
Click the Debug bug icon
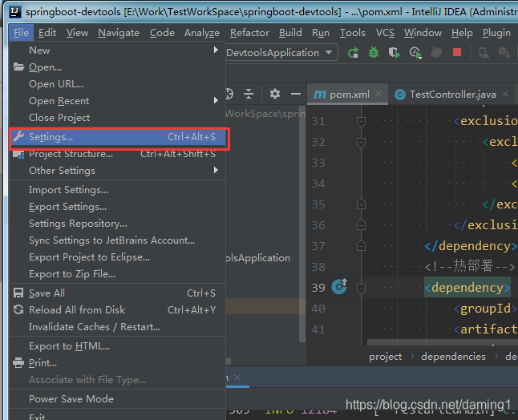click(374, 53)
